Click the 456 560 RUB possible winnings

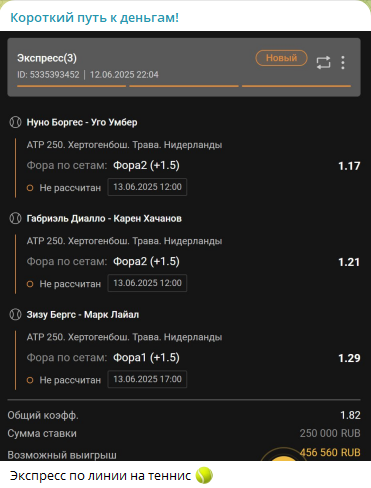coord(330,452)
